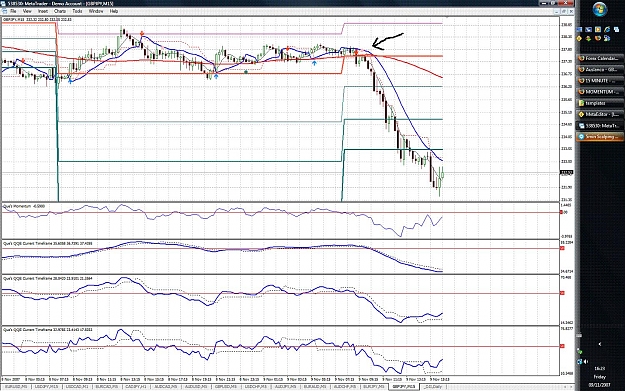The width and height of the screenshot is (625, 391).
Task: Open the 15 MINUTE Firefox taskbar window
Action: click(599, 81)
